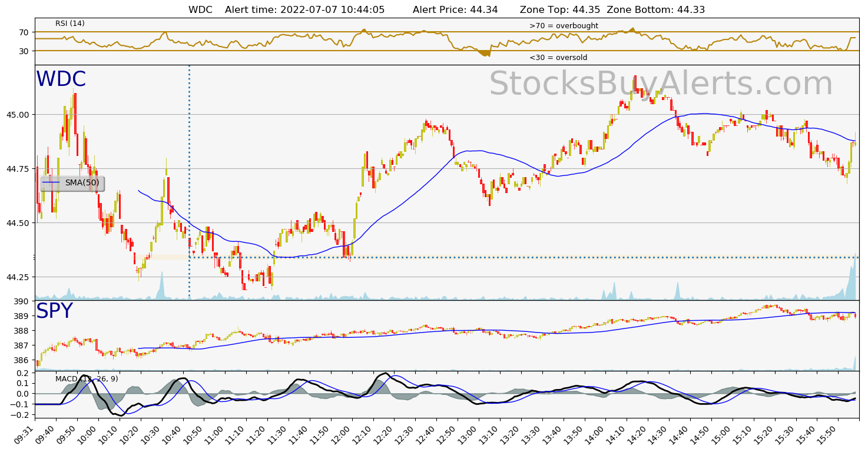Click the vertical dotted alert time marker
Image resolution: width=868 pixels, height=452 pixels.
[189, 182]
